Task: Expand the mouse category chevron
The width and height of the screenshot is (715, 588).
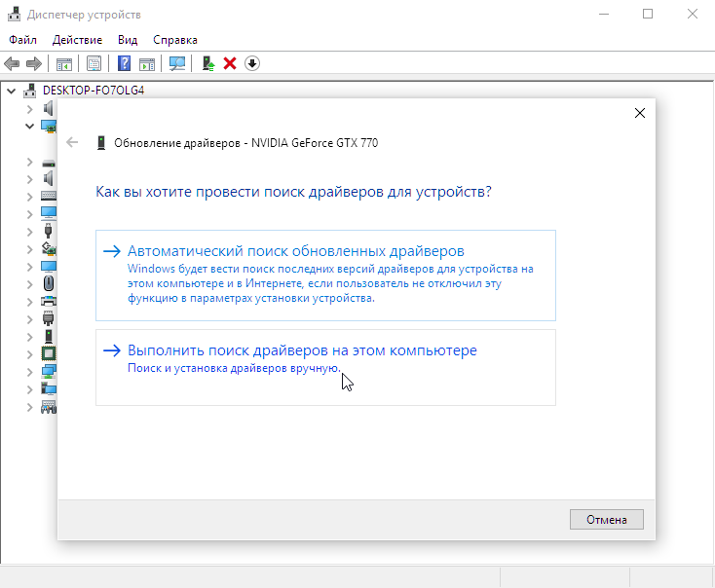Action: point(29,284)
